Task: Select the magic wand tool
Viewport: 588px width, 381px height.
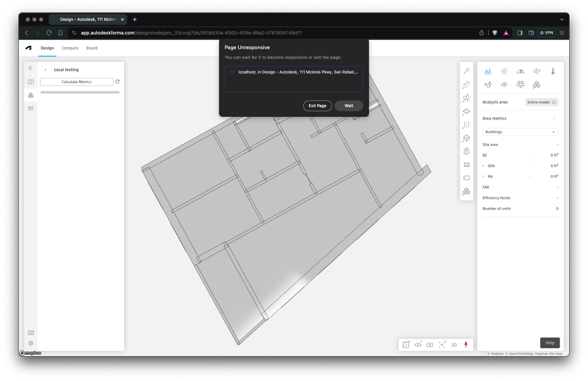Action: [466, 71]
